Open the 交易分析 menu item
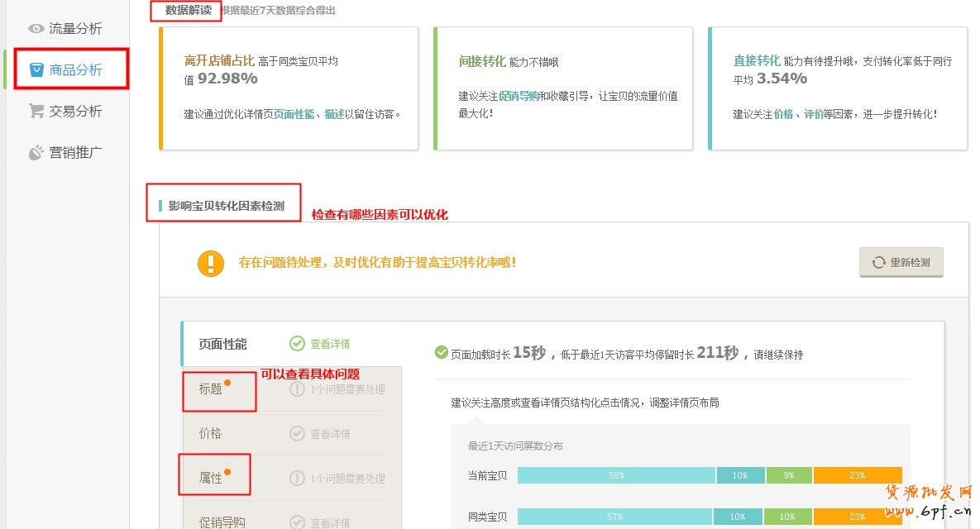Image resolution: width=980 pixels, height=529 pixels. pyautogui.click(x=75, y=111)
